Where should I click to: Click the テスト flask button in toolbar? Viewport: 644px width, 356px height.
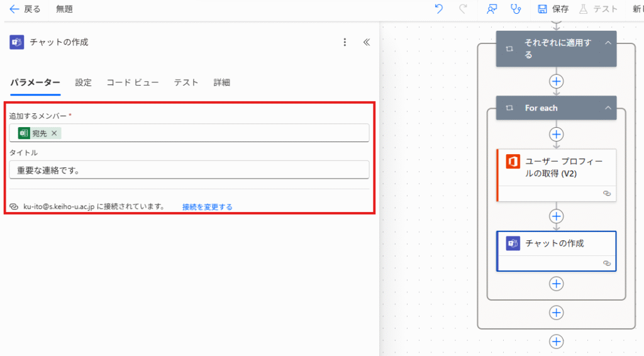coord(598,9)
